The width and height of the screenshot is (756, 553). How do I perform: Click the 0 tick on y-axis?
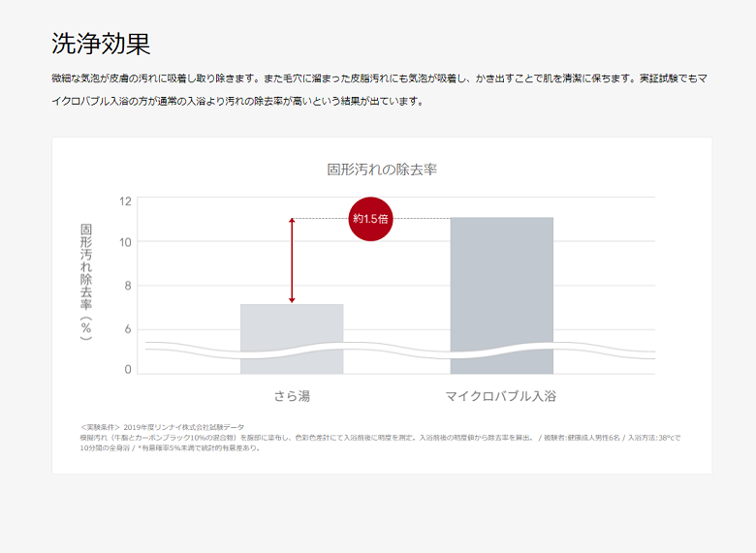click(127, 369)
